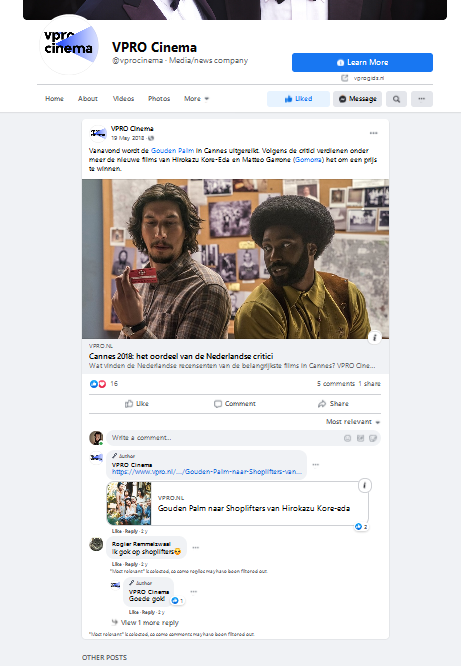Viewport: 461px width, 666px height.
Task: Toggle the Liked page button
Action: (298, 99)
